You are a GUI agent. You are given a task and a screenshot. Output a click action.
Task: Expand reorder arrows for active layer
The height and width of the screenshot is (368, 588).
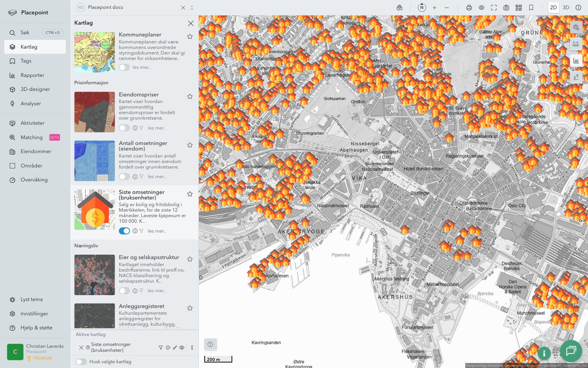click(x=192, y=347)
